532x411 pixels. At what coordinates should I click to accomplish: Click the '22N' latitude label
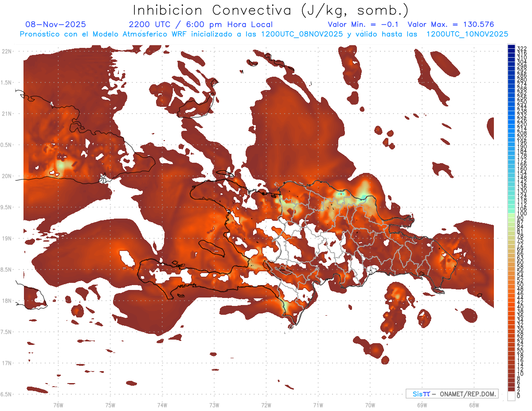7,51
